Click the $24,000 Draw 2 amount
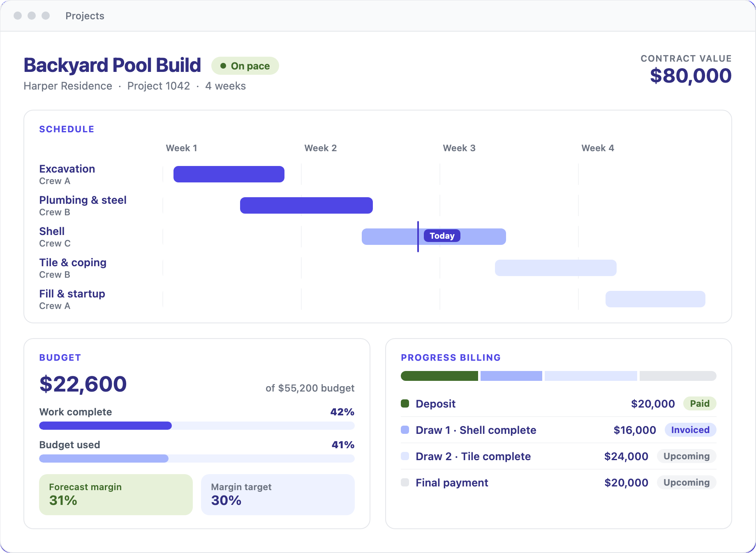Viewport: 756px width, 553px height. click(x=626, y=456)
